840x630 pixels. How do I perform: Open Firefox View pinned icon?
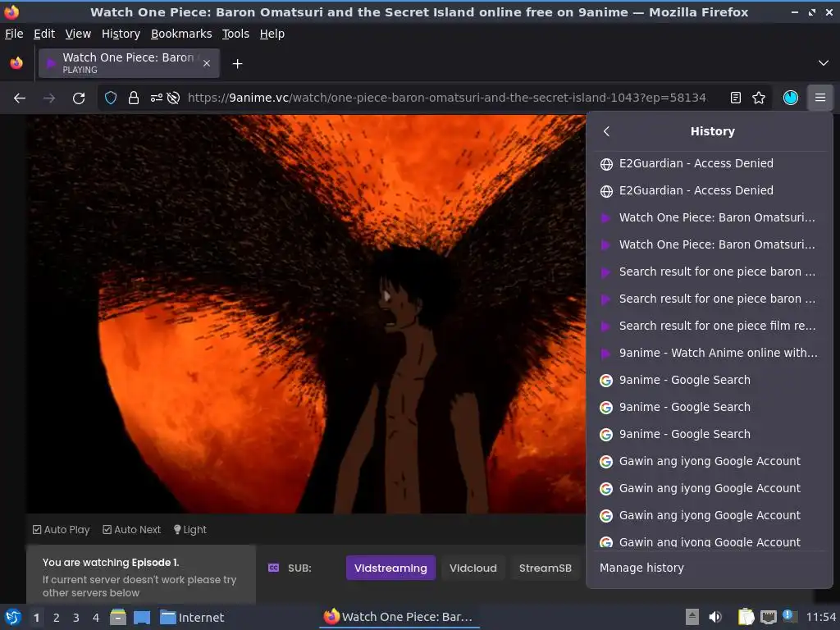click(16, 63)
